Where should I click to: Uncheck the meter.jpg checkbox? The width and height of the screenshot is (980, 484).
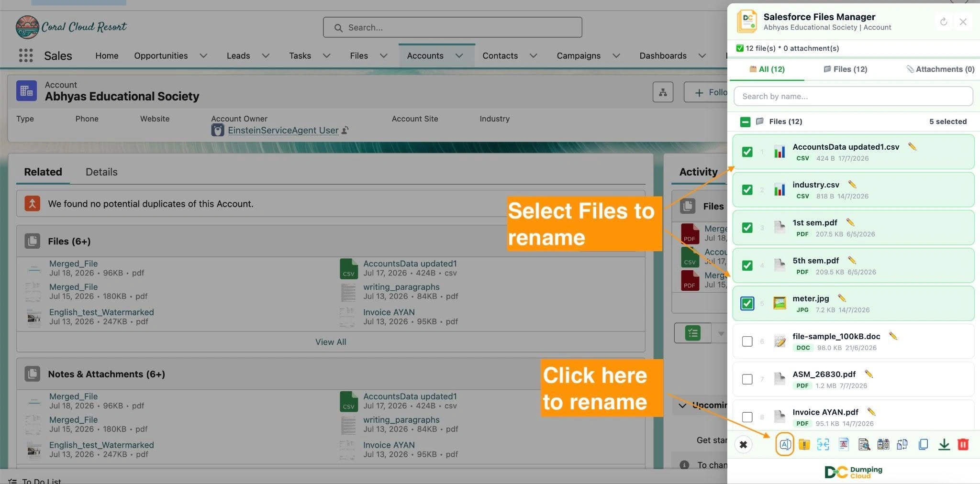click(x=747, y=303)
